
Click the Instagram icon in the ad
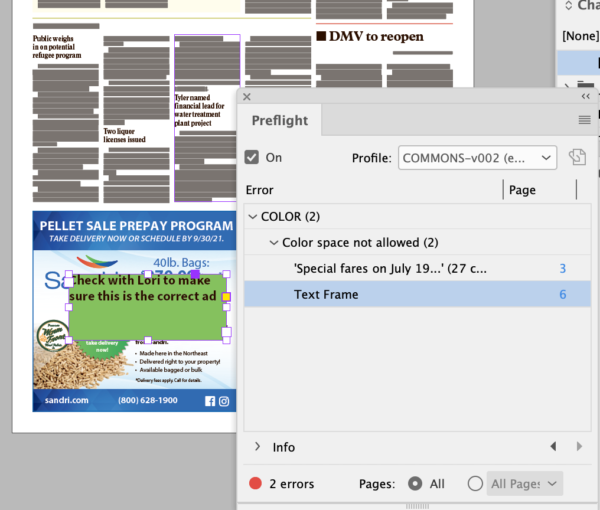coord(224,401)
